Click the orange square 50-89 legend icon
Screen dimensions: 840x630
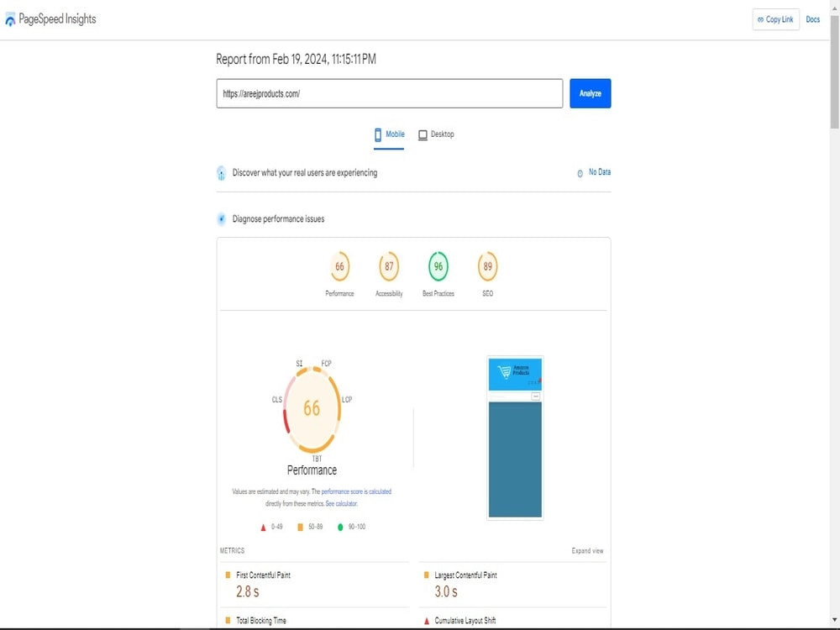300,528
